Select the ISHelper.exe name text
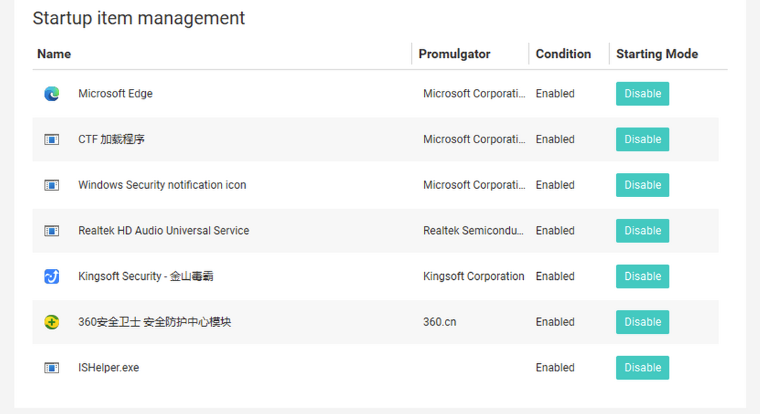 (x=109, y=368)
